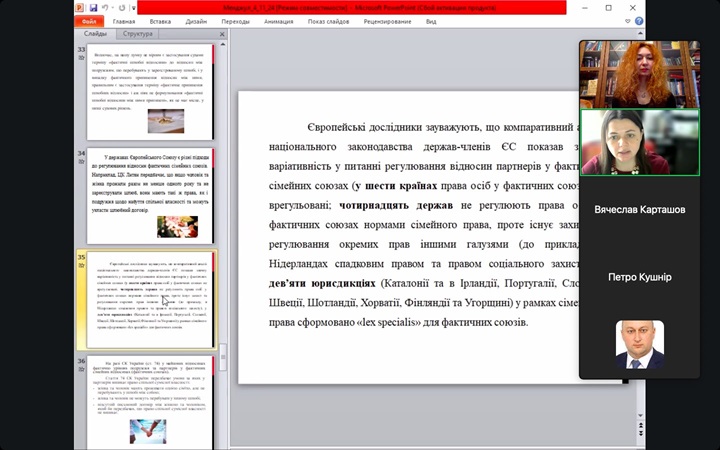Select slide 34 thumbnail
The width and height of the screenshot is (720, 450).
tap(151, 196)
